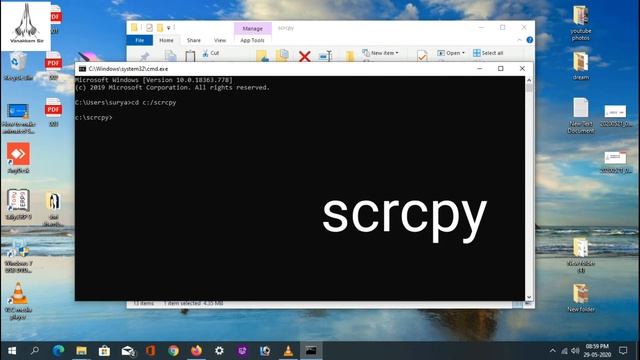Open Mail app from taskbar

pyautogui.click(x=128, y=351)
